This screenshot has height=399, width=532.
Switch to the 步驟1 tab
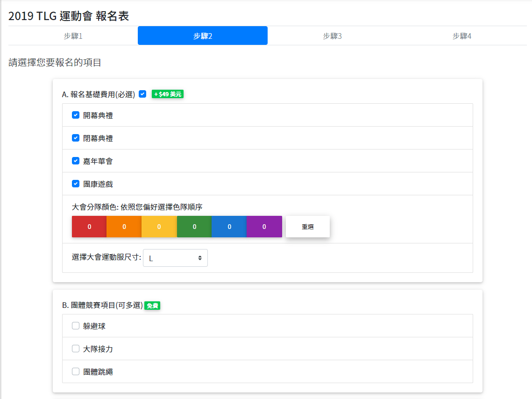72,36
